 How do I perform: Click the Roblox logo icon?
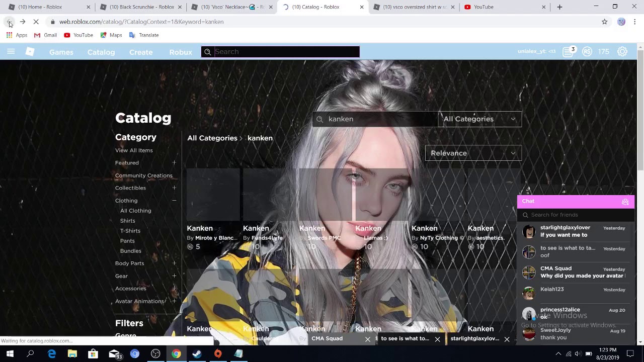[x=30, y=52]
